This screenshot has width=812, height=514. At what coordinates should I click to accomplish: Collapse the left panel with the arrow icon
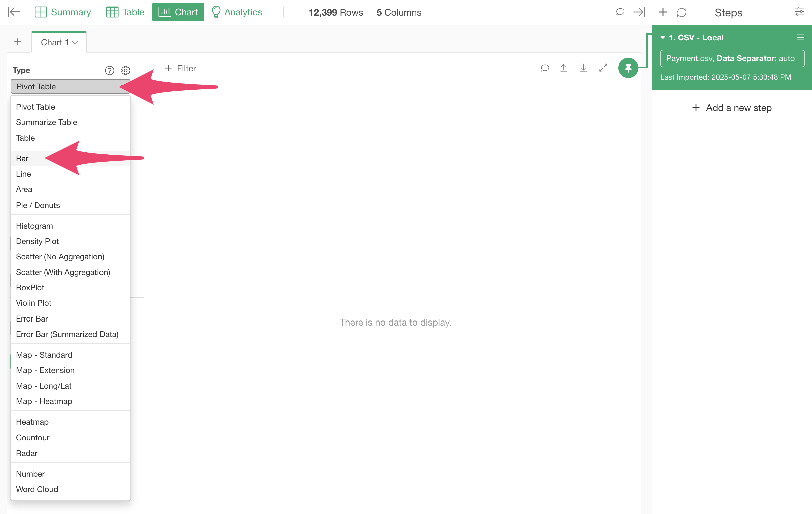point(14,12)
